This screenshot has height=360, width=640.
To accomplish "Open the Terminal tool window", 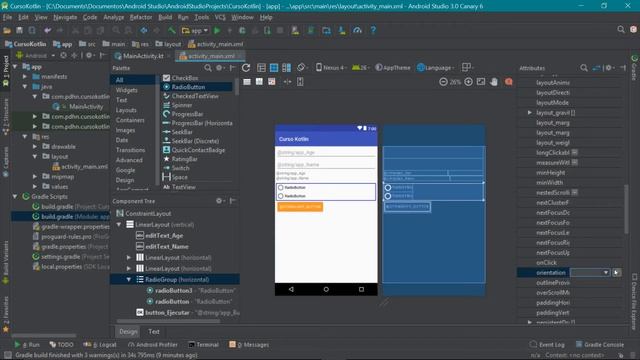I will point(203,345).
